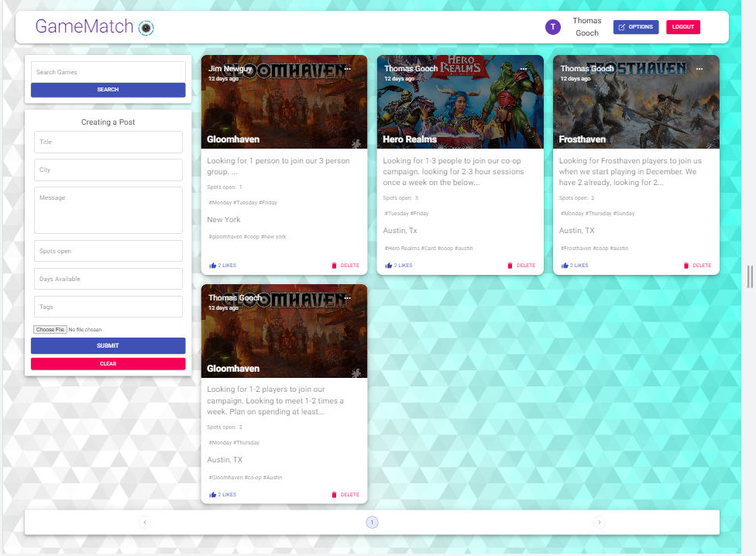Clear the post form
The image size is (756, 556).
(x=108, y=364)
